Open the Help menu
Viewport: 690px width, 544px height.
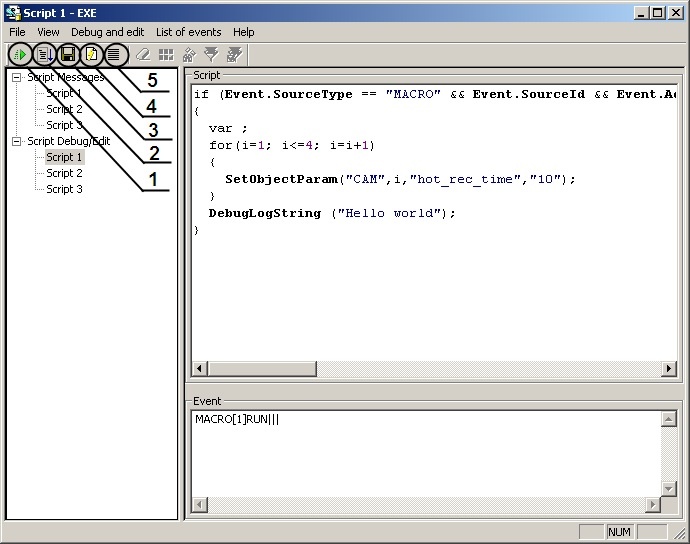(x=244, y=32)
